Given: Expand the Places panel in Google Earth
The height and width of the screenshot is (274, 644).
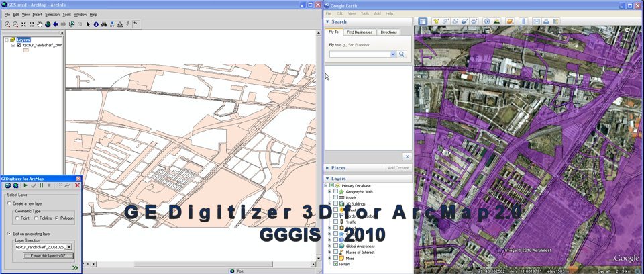Looking at the screenshot, I should (328, 168).
